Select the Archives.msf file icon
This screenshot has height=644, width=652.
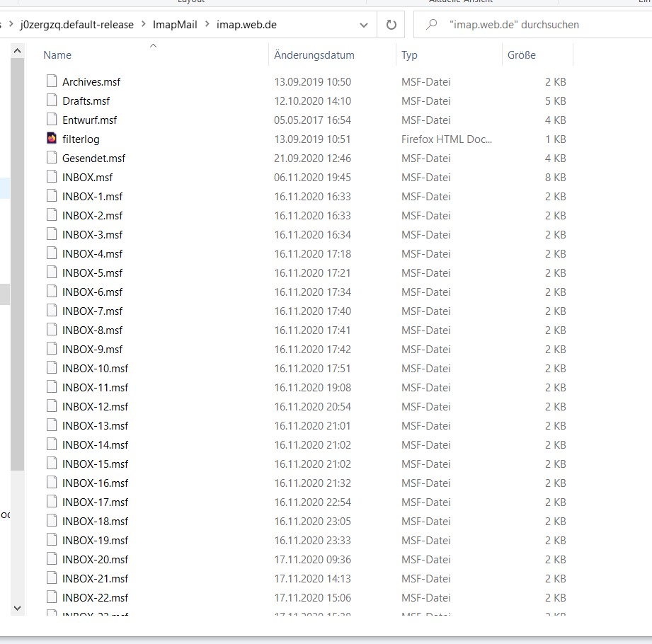[52, 81]
